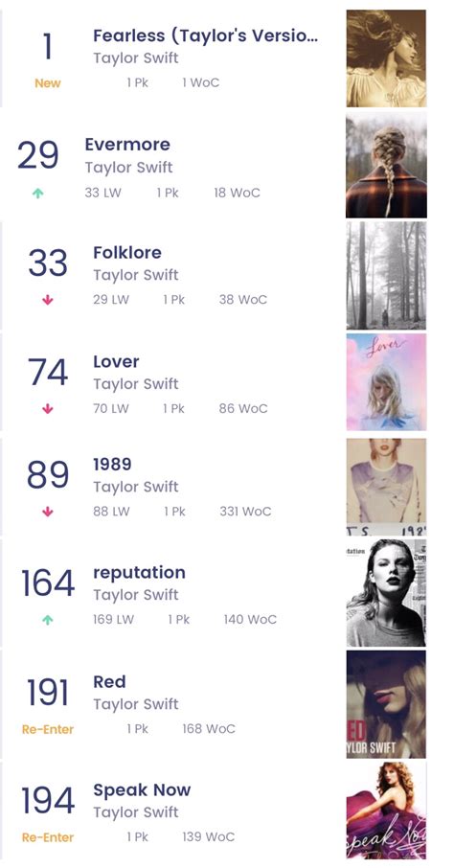
Task: Open the Fearless (Taylor's Version) title link
Action: pos(205,36)
